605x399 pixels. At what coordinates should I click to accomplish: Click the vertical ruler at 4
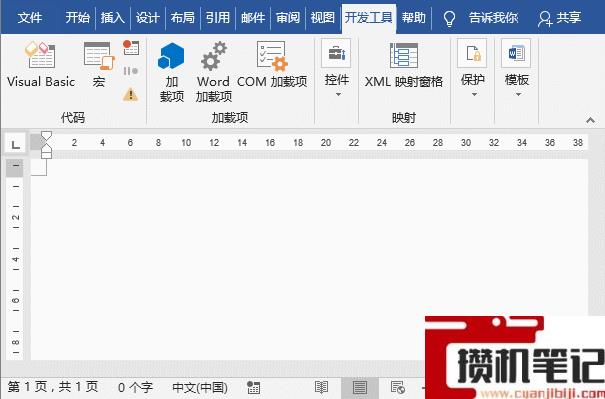(15, 259)
